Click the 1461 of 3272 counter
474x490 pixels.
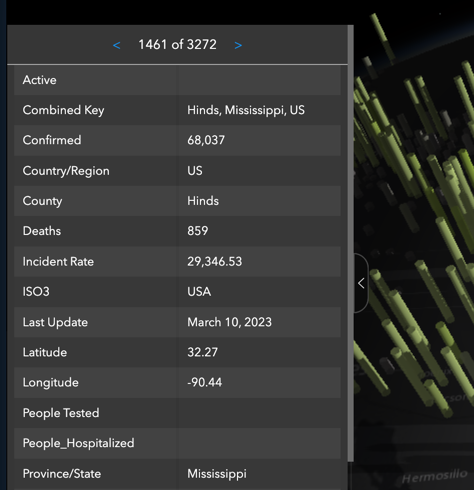tap(177, 45)
